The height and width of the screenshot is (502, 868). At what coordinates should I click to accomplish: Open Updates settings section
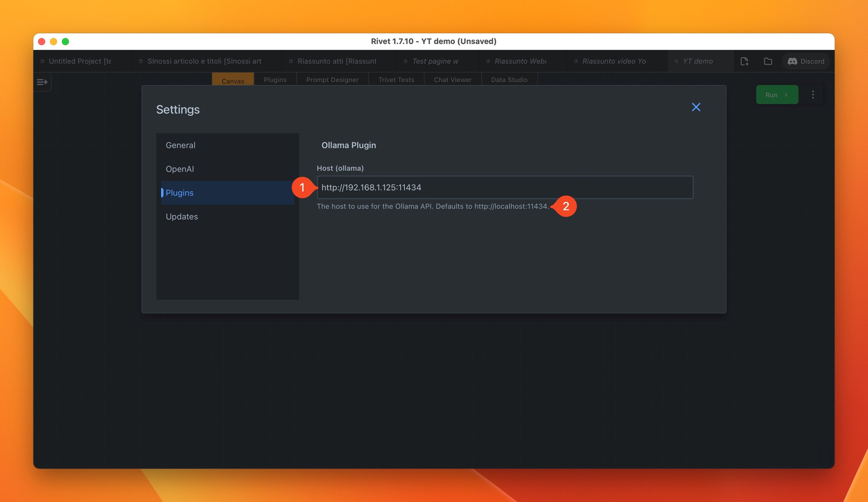[x=227, y=216]
